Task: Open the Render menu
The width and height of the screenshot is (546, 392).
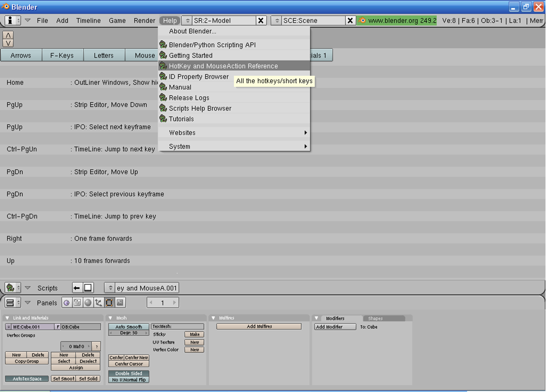Action: [x=145, y=21]
